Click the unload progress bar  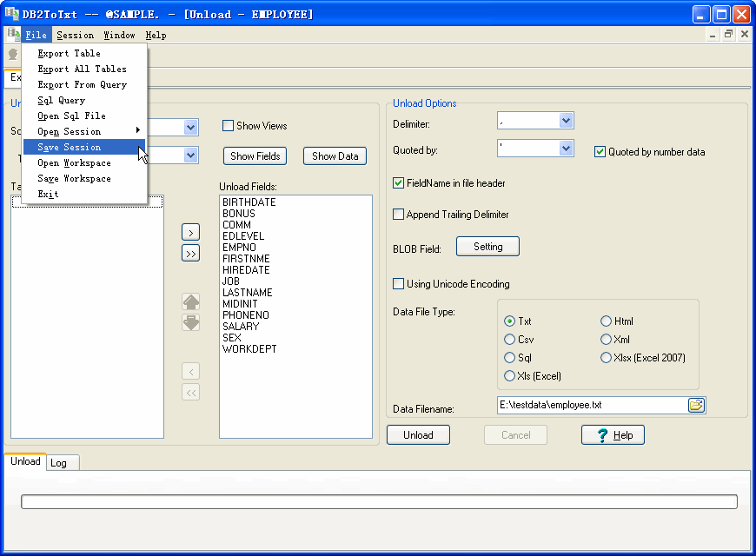coord(379,501)
